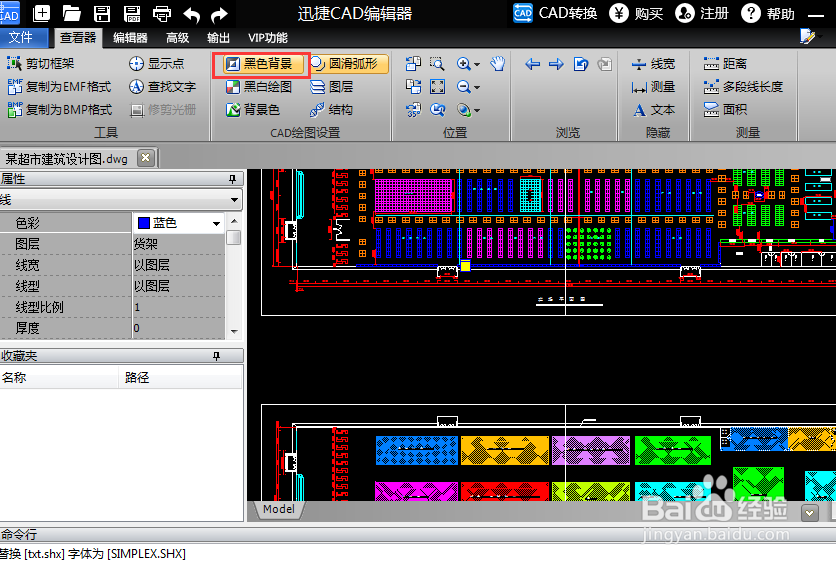This screenshot has width=836, height=563.
Task: Rotate drawing clockwise icon
Action: pyautogui.click(x=413, y=87)
